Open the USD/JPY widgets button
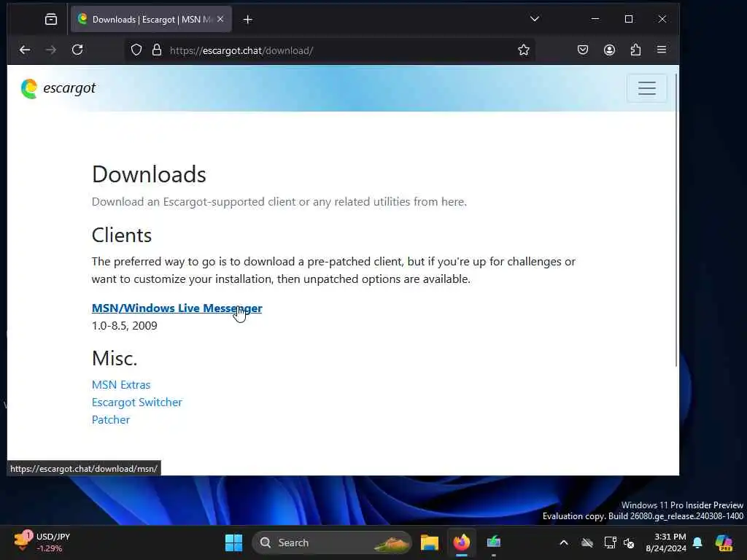Screen dimensions: 747x560 point(42,542)
